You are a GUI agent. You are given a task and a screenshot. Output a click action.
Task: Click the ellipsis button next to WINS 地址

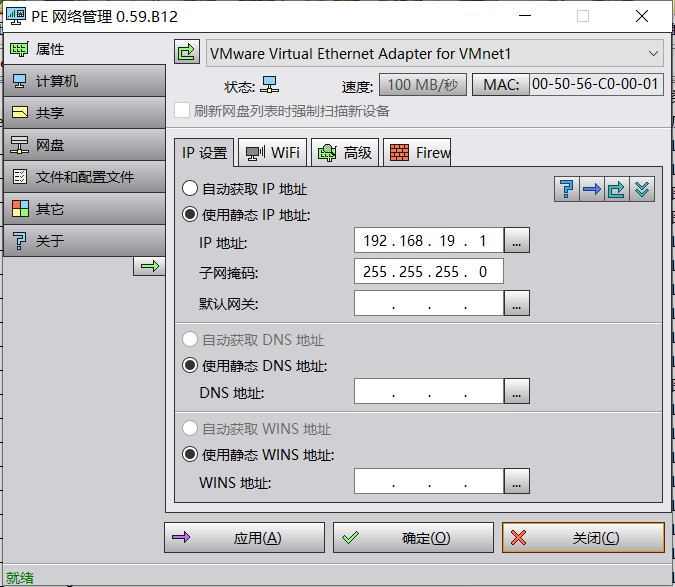(517, 481)
